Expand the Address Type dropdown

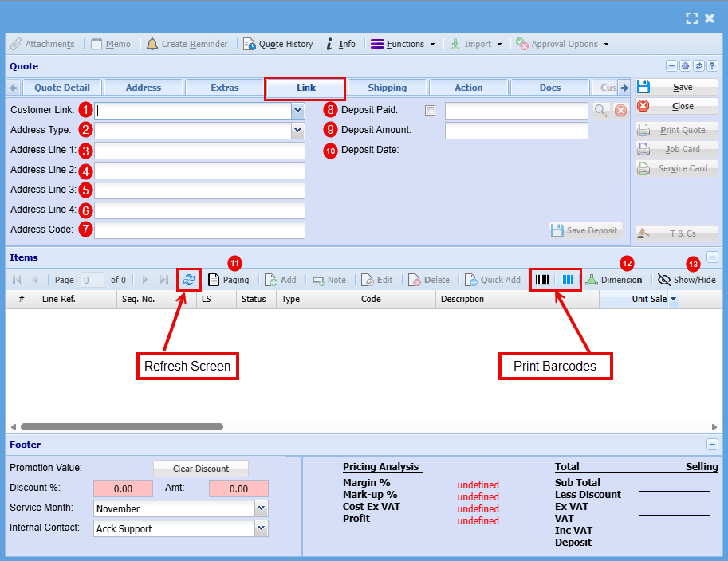tap(298, 130)
